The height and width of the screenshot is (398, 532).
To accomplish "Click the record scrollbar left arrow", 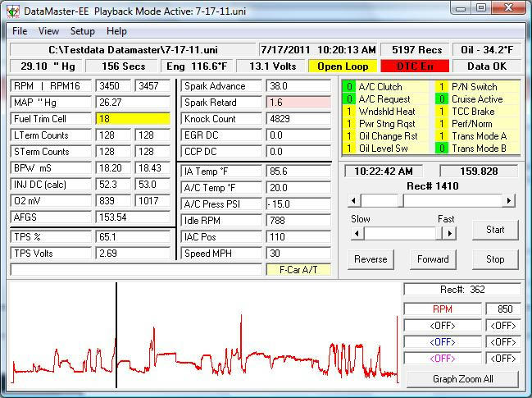I will coord(354,201).
